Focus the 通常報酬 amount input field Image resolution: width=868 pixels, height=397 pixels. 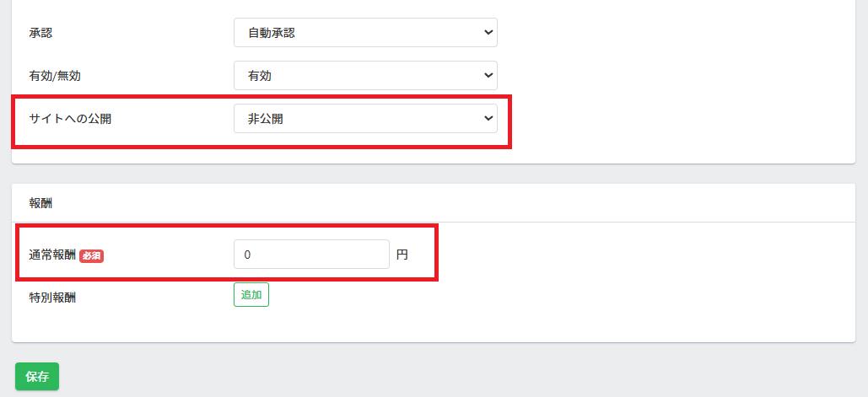[311, 255]
